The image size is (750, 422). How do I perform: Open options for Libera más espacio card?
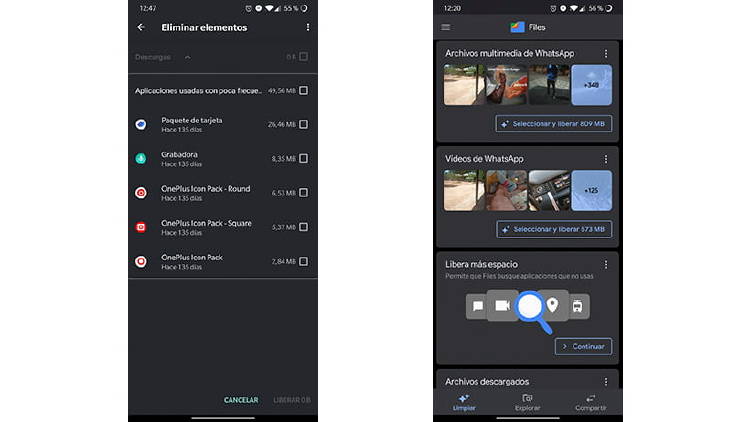click(x=606, y=264)
